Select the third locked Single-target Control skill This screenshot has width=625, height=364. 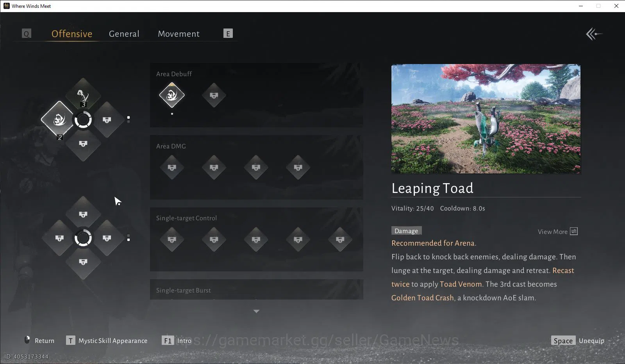point(256,239)
